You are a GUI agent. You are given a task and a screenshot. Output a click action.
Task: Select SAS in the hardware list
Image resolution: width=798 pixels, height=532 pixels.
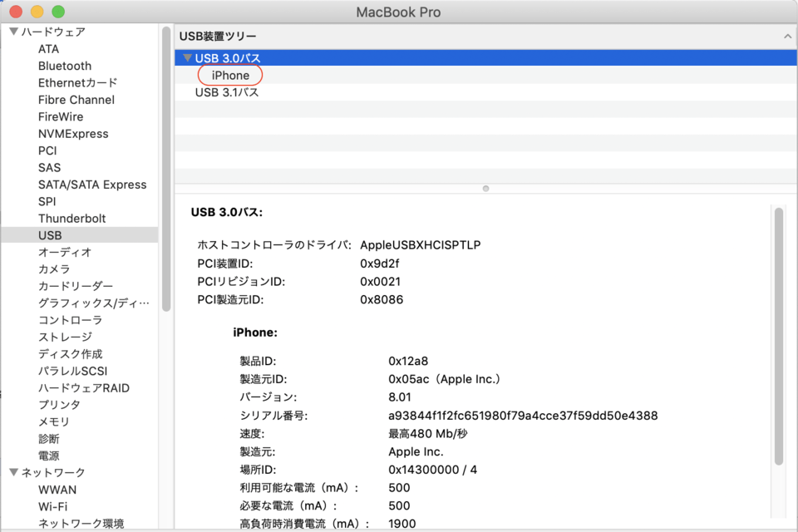coord(49,167)
